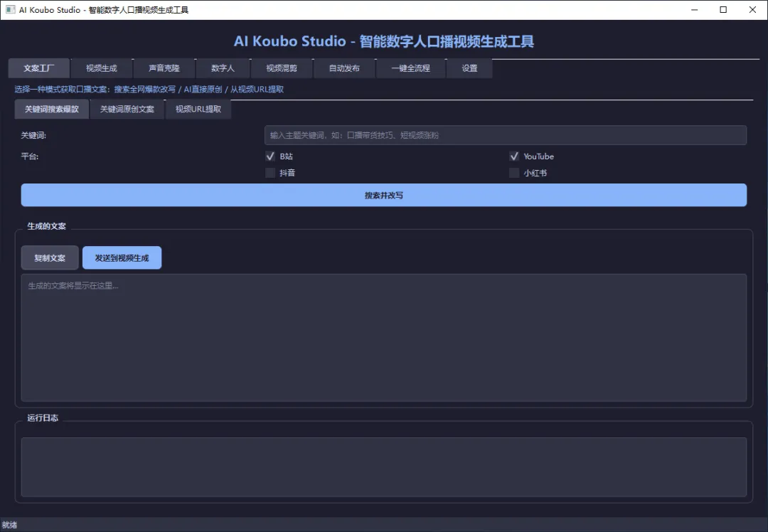The height and width of the screenshot is (532, 768).
Task: Click 发送到视频生成 button
Action: pos(122,257)
